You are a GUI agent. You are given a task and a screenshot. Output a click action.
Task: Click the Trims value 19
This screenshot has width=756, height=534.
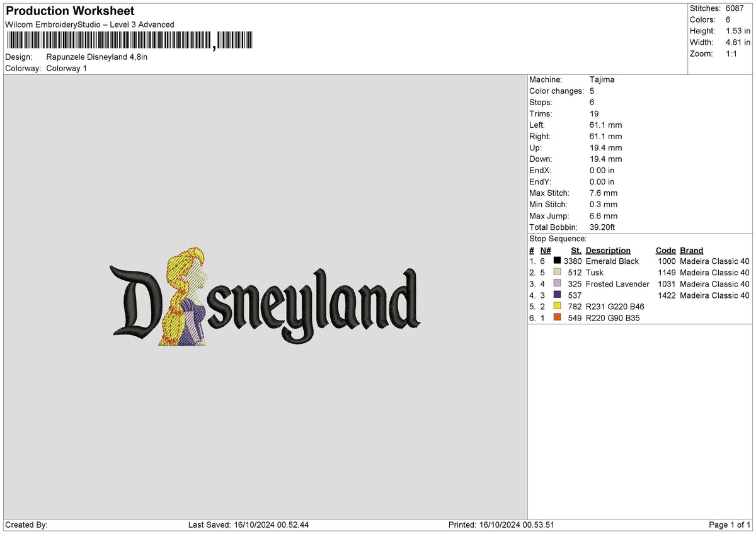pyautogui.click(x=594, y=113)
